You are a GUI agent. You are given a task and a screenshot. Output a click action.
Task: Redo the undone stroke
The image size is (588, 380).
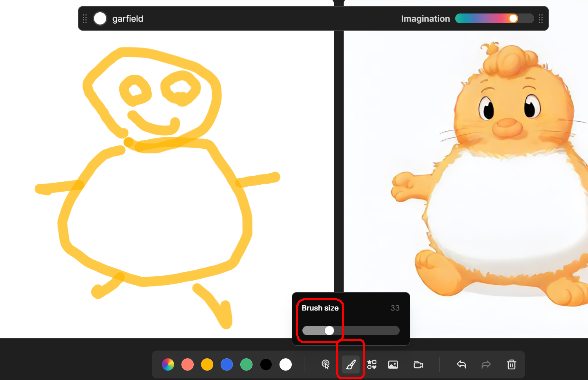[486, 364]
